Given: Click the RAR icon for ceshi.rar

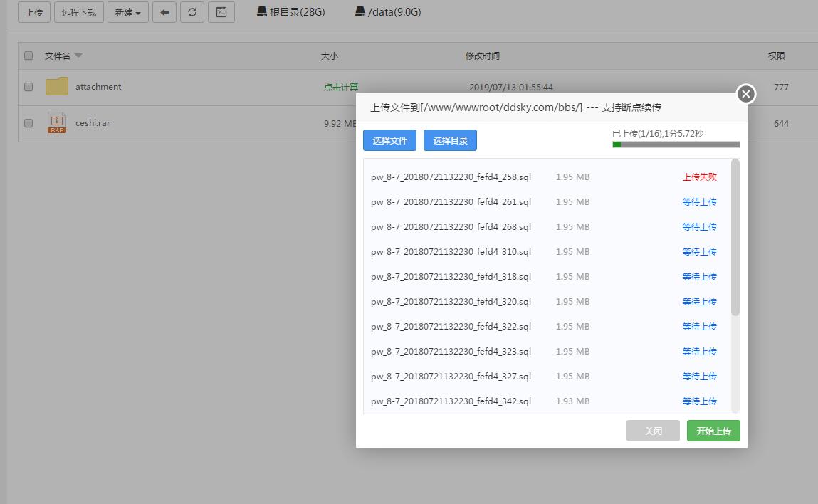Looking at the screenshot, I should coord(56,122).
